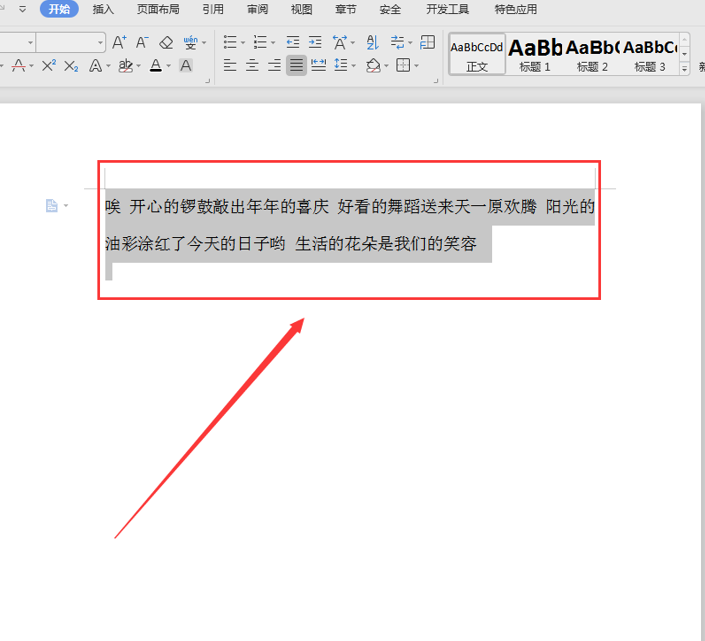Open shading color dropdown arrow
Screen dimensions: 705x641
click(x=386, y=67)
